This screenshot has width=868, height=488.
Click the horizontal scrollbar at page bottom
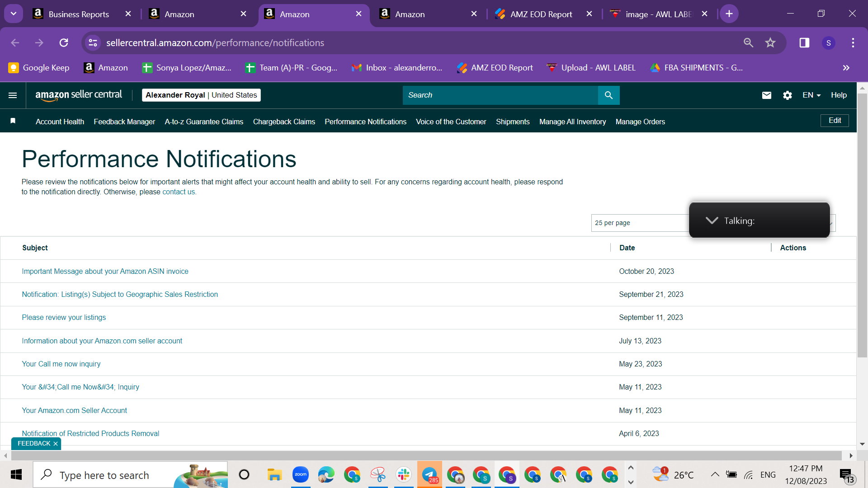click(425, 456)
